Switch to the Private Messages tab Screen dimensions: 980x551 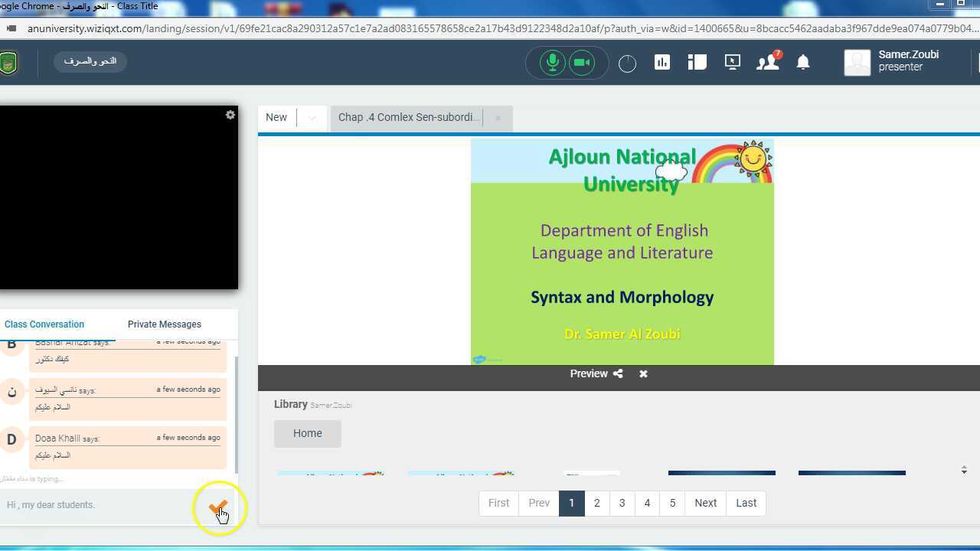tap(164, 324)
